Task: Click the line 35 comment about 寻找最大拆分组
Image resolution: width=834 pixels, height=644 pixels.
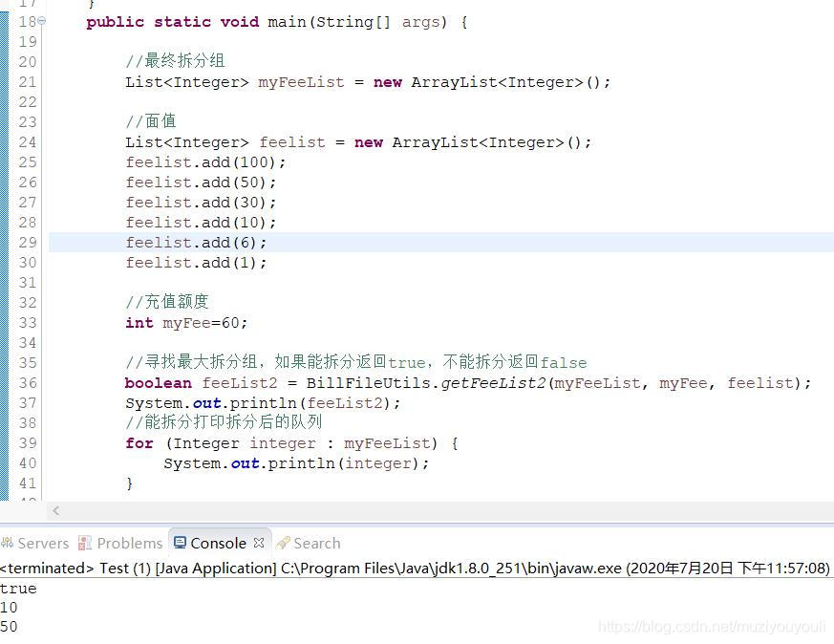Action: (356, 362)
